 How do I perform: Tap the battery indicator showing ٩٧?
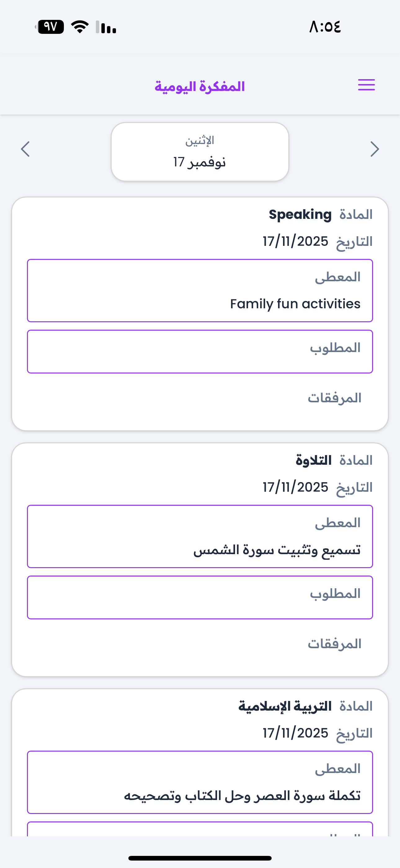pos(51,27)
